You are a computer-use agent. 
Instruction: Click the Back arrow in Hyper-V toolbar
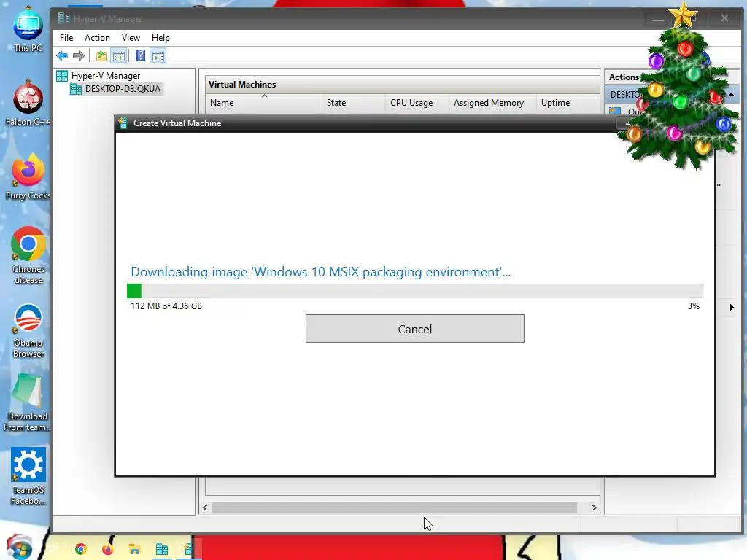tap(62, 55)
